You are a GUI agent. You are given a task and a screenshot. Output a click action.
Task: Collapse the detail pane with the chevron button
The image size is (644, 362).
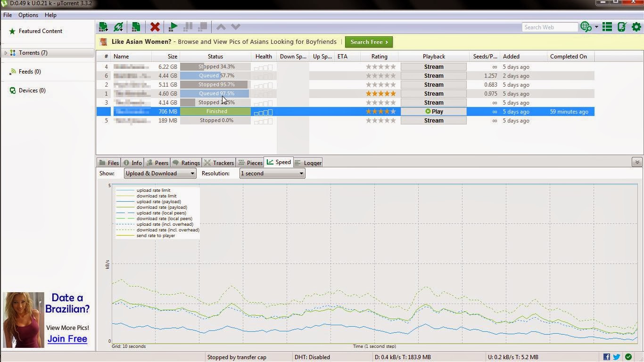637,162
